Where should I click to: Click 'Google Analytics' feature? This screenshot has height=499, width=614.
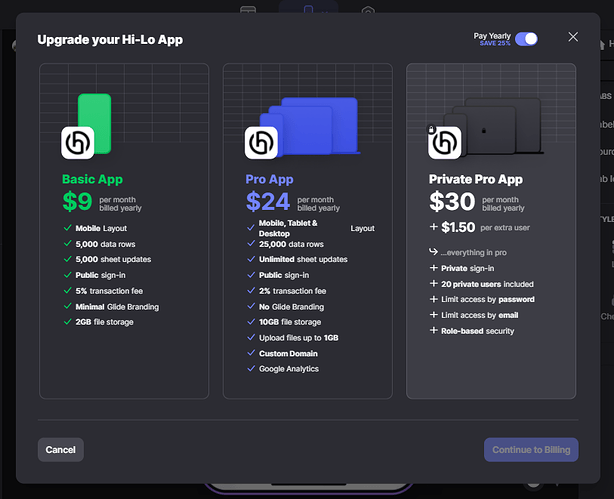click(x=289, y=369)
